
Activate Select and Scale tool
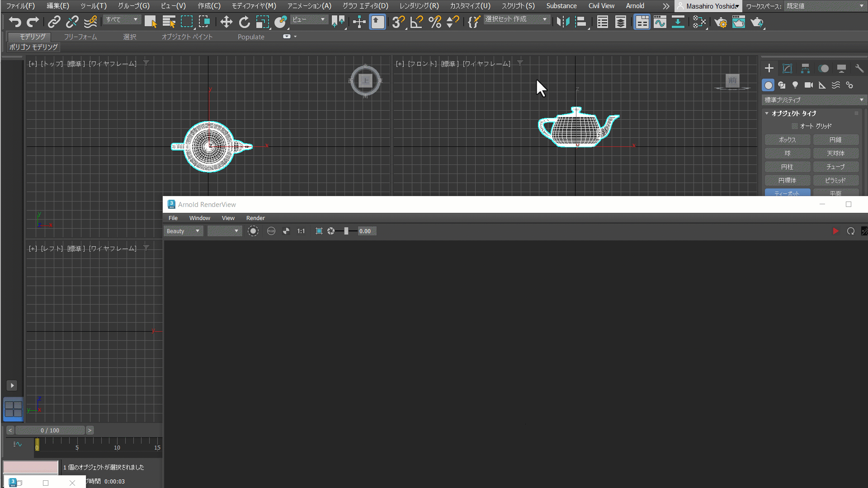(x=262, y=22)
